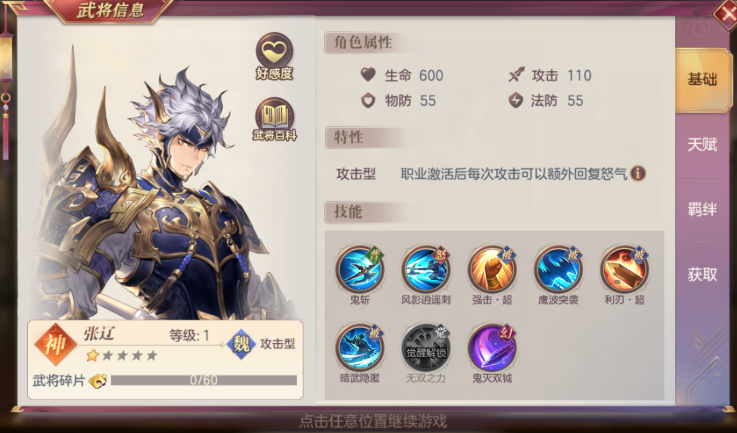Click 点击任意位置继续游戏 text
The width and height of the screenshot is (737, 433).
tap(373, 421)
